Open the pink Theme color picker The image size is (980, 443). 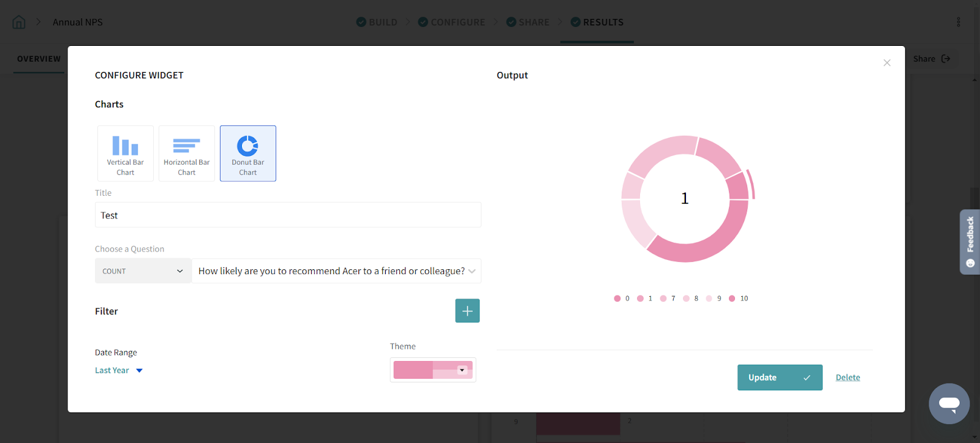point(433,370)
